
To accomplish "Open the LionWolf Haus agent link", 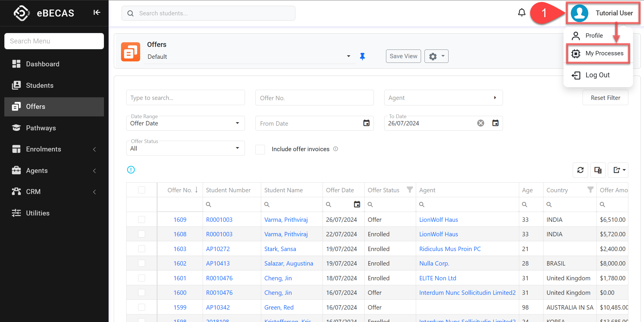I will (x=438, y=219).
